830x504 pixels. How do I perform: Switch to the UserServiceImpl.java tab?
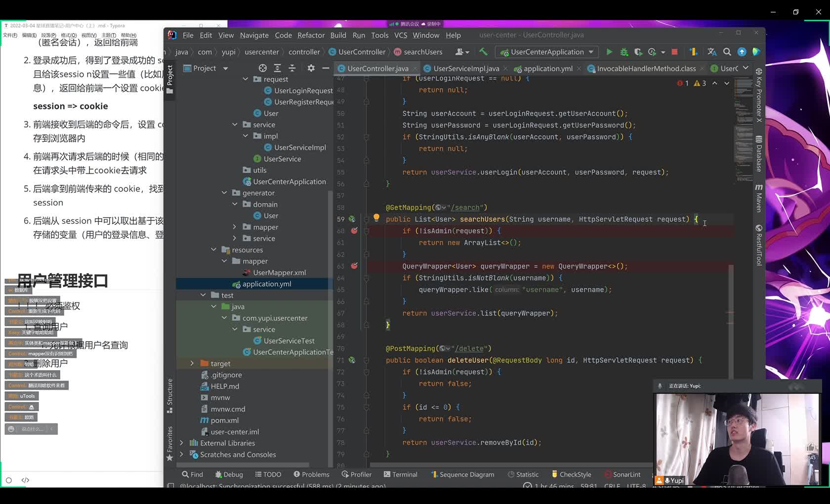click(466, 69)
